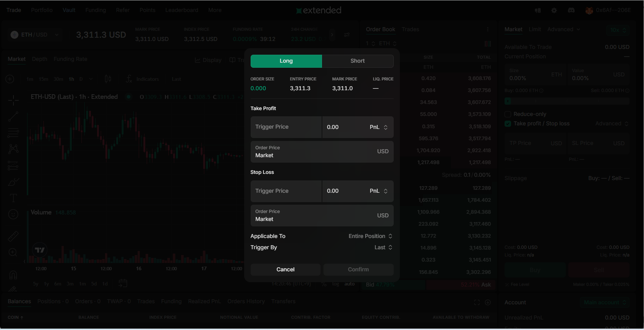
Task: Select the text tool in chart sidebar
Action: (13, 198)
